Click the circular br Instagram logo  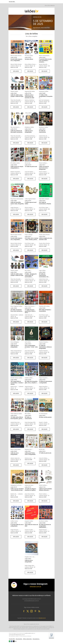14,585
